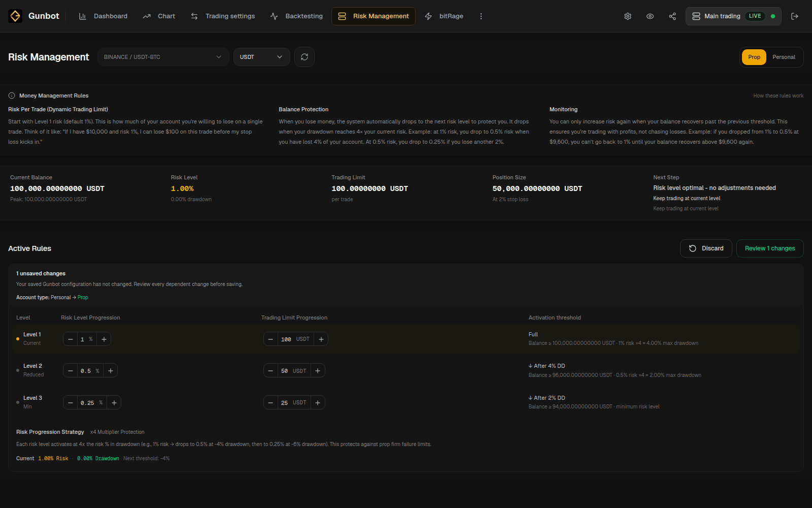
Task: Decrease Level 2 trading limit 50 USDT
Action: coord(270,371)
